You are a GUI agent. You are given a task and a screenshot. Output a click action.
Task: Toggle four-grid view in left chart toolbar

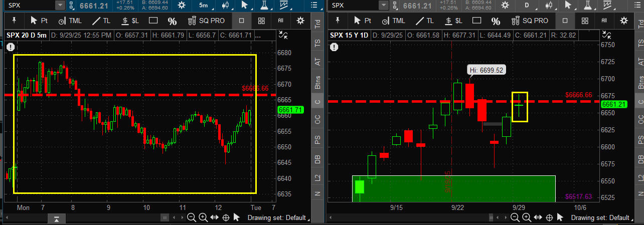[261, 21]
